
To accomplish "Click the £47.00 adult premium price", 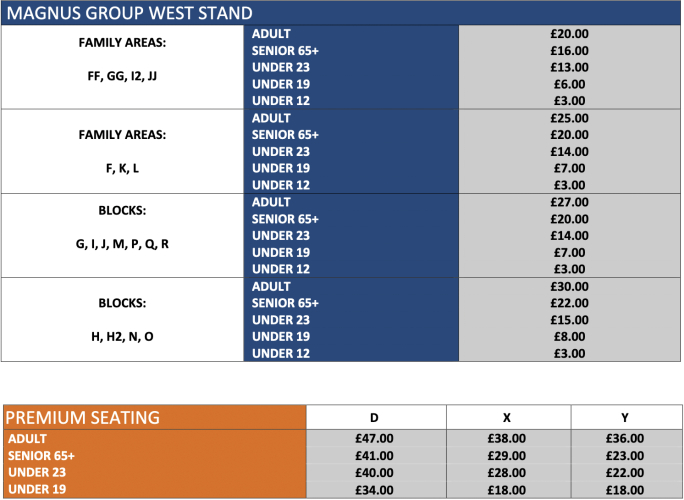I will pos(374,438).
